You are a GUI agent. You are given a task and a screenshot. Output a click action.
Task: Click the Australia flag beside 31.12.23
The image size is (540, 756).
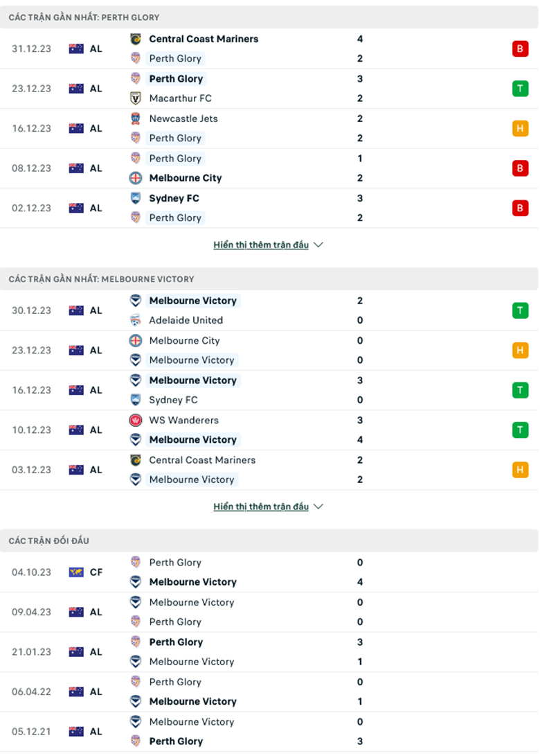(76, 49)
